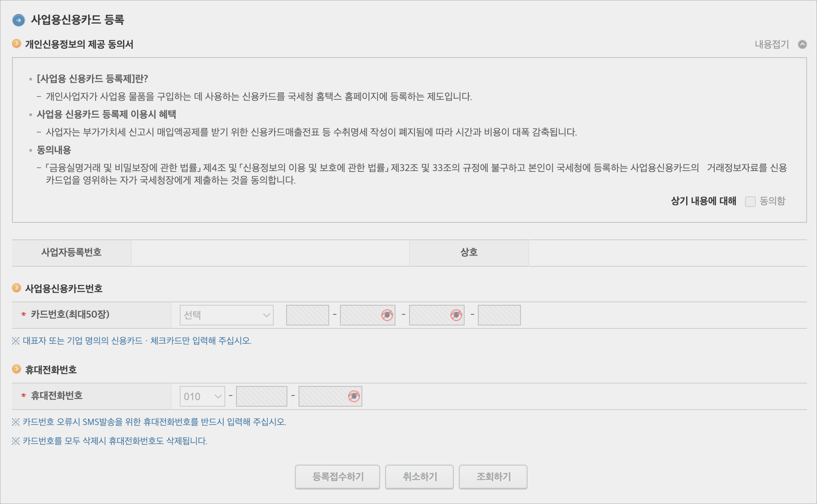
Task: Click the orange bullet icon next to 휴대전화번호 heading
Action: pos(17,369)
